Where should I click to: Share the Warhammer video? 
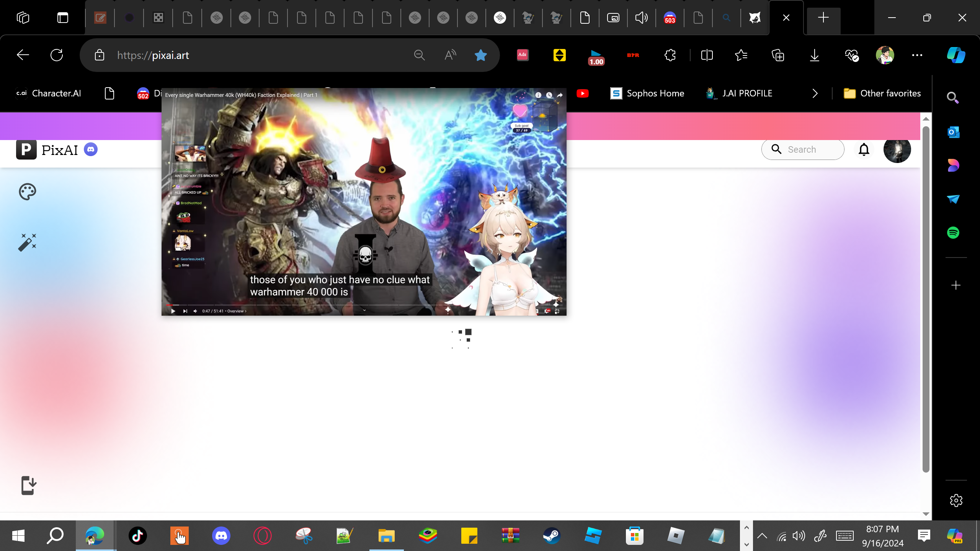tap(560, 95)
